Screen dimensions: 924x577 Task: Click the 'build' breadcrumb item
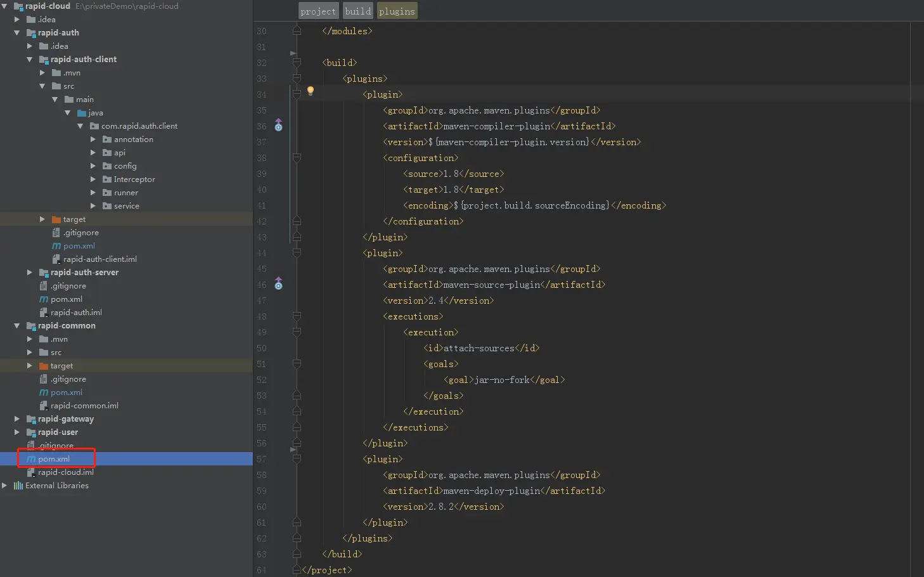click(x=358, y=11)
